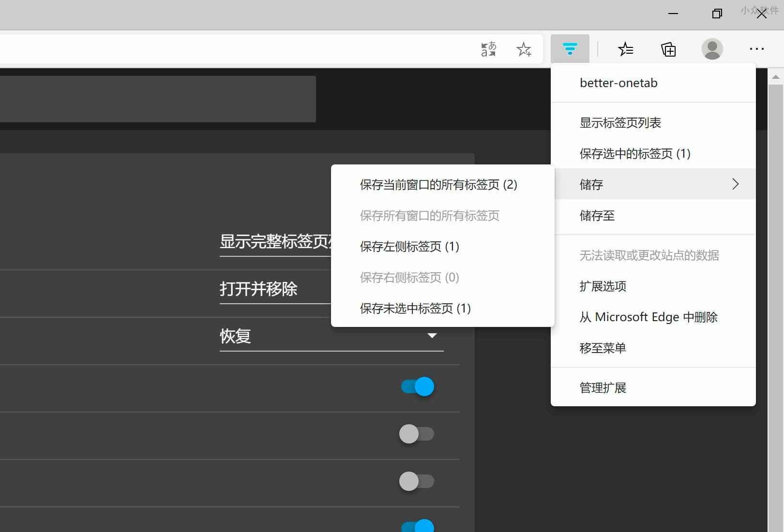
Task: Open the translate page icon
Action: click(488, 49)
